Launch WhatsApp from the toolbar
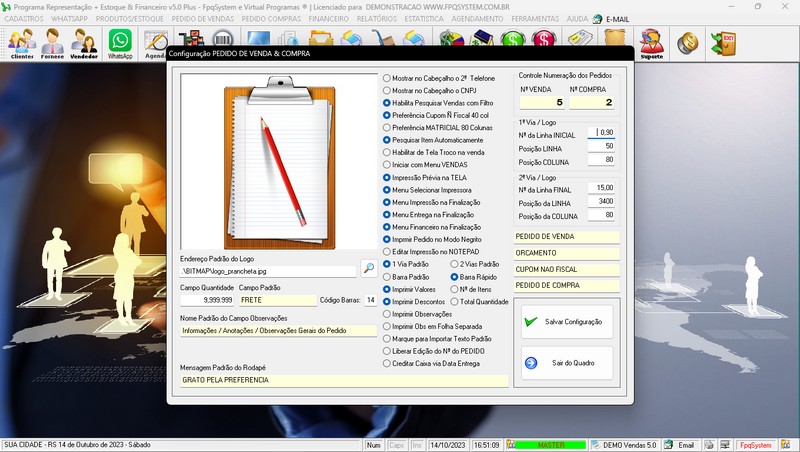Image resolution: width=800 pixels, height=452 pixels. (120, 42)
